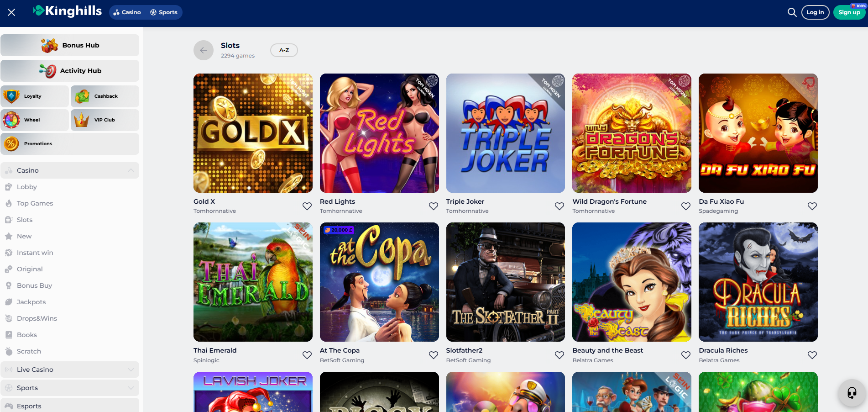
Task: Switch to the Sports tab
Action: tap(164, 12)
